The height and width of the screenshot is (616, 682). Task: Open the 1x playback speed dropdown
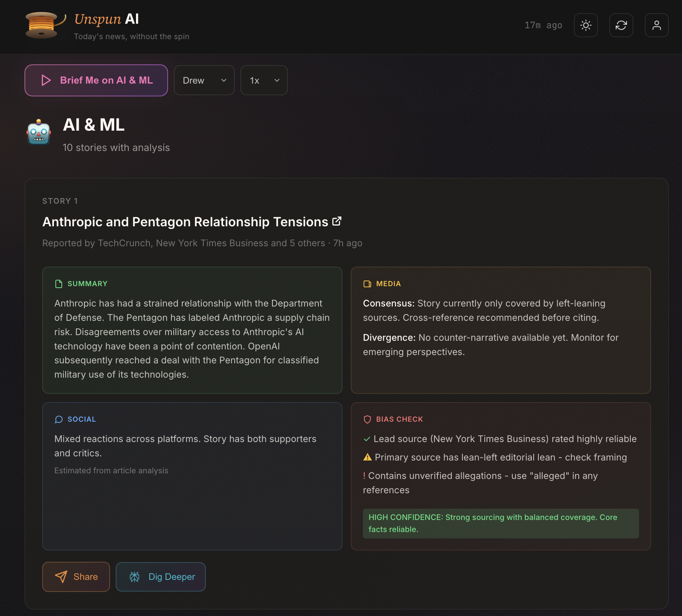click(x=264, y=80)
